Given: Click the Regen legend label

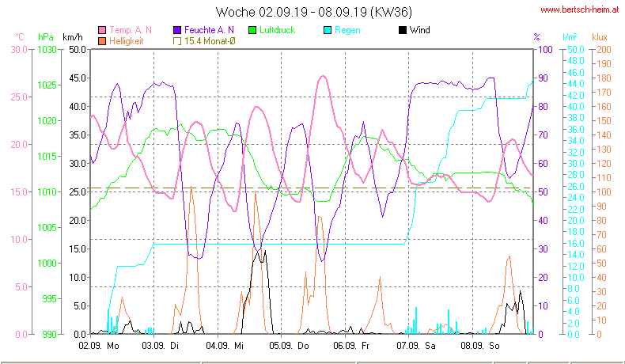Looking at the screenshot, I should click(347, 30).
